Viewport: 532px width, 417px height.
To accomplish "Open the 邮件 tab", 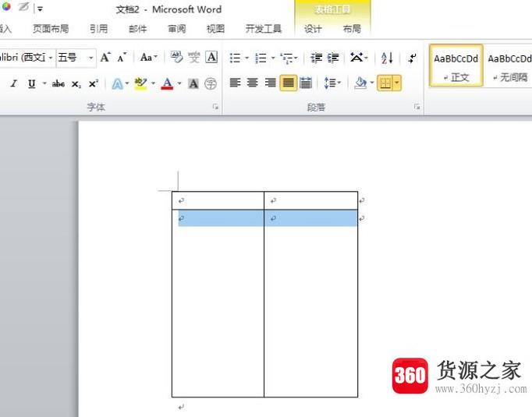I will coord(138,29).
